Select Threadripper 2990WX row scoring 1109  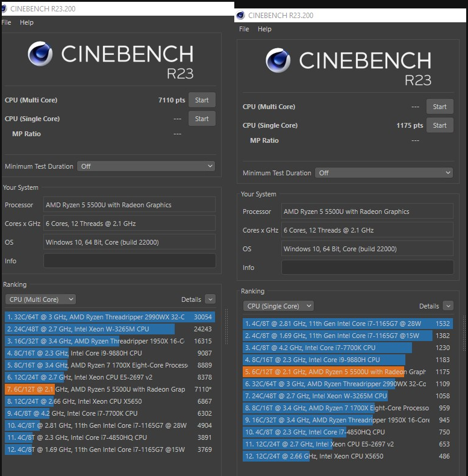[348, 384]
